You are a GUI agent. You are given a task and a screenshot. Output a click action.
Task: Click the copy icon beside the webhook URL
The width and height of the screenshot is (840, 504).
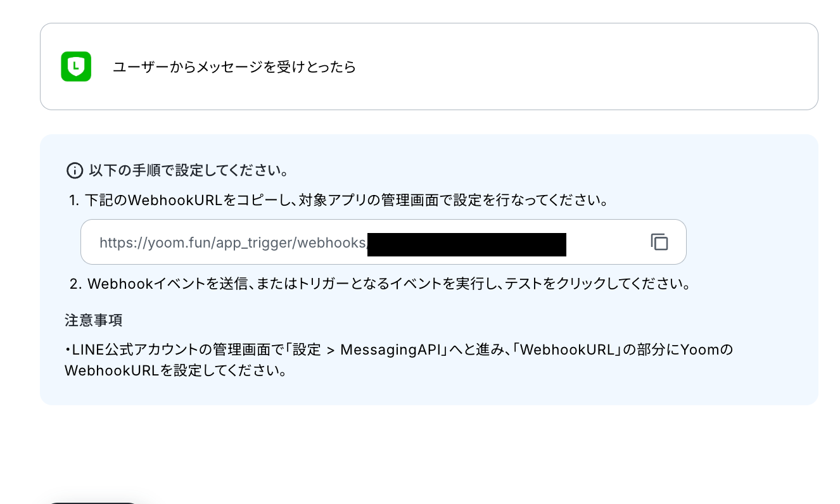(659, 242)
